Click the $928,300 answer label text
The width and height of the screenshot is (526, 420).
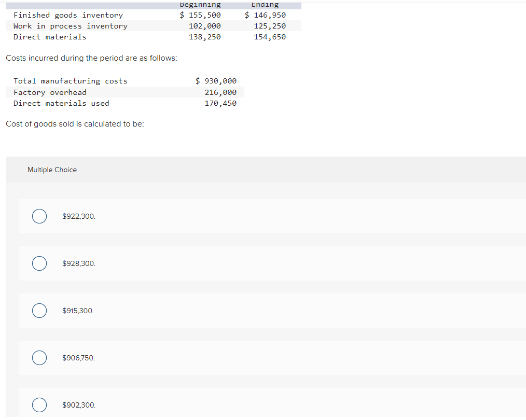tap(78, 263)
